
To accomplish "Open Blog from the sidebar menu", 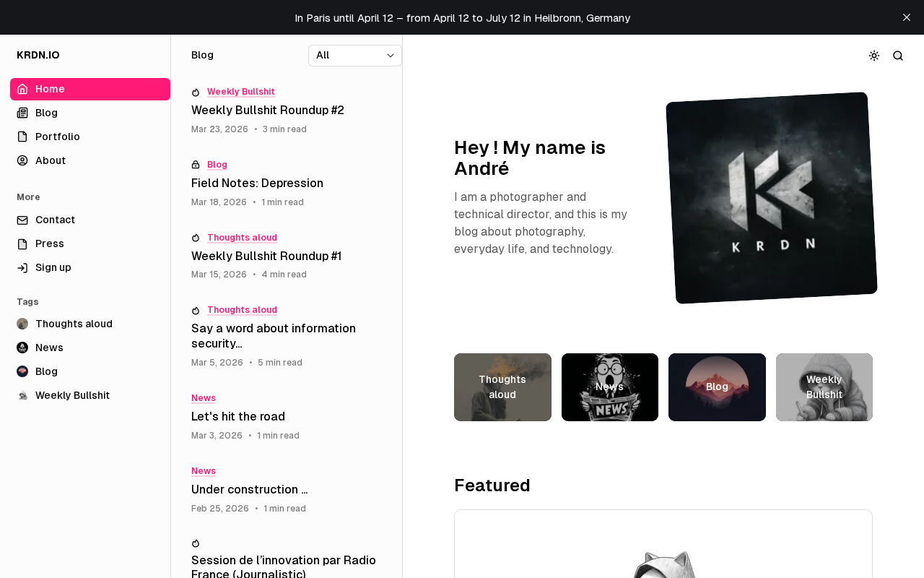I will (46, 113).
